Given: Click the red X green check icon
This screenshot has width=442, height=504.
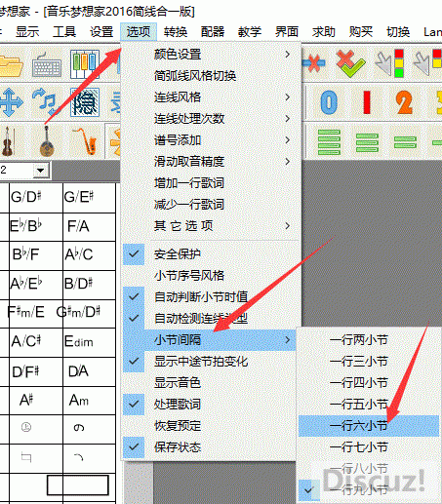Looking at the screenshot, I should point(350,63).
